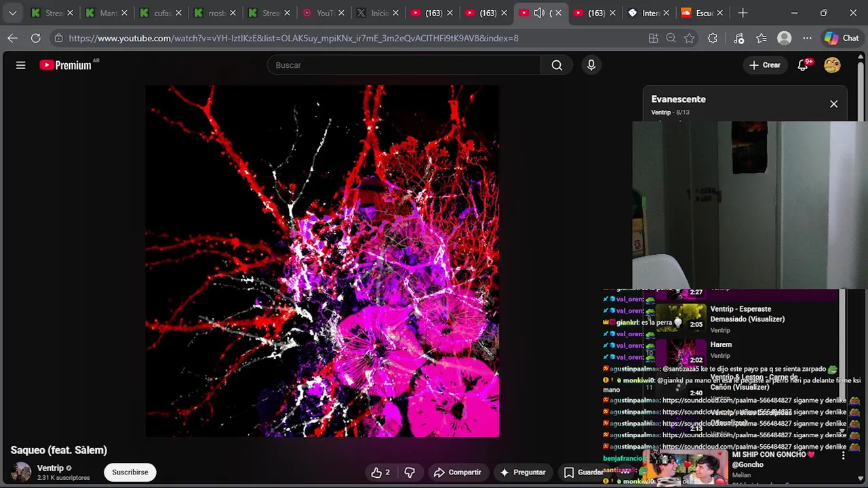Click the MI SHIP CON GONCHO thumbnail
Image resolution: width=868 pixels, height=488 pixels.
coord(685,468)
